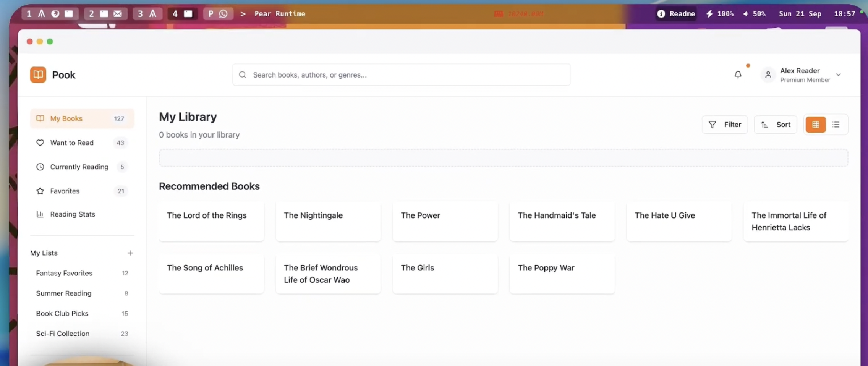Open Currently Reading section
This screenshot has height=366, width=868.
coord(79,167)
